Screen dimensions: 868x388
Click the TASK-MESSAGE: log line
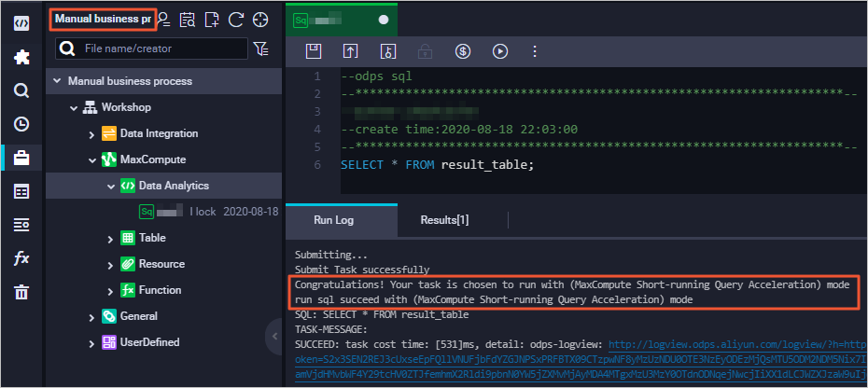(x=331, y=330)
